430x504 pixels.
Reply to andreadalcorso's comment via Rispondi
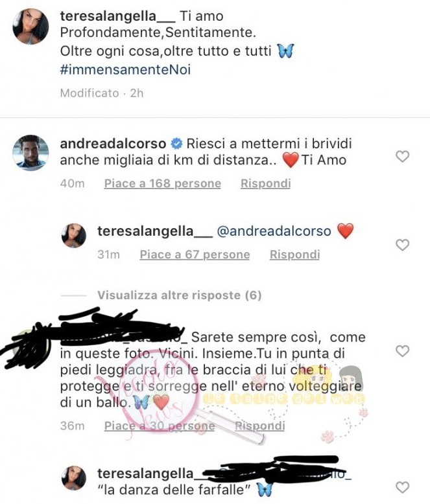coord(265,183)
